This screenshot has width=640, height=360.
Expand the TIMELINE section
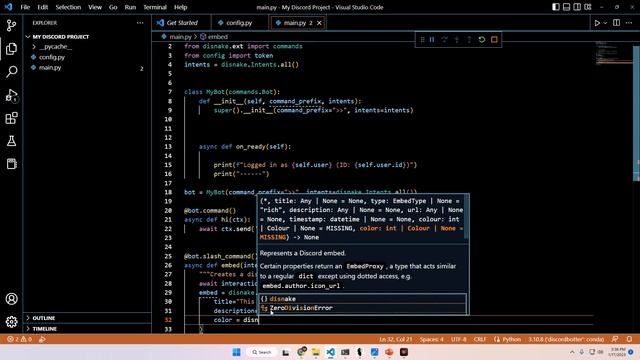[x=87, y=329]
